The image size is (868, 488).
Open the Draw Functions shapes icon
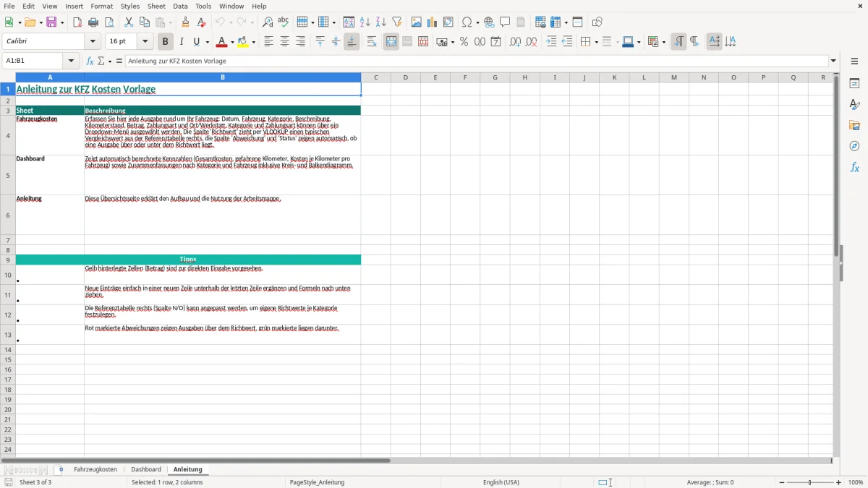click(597, 22)
